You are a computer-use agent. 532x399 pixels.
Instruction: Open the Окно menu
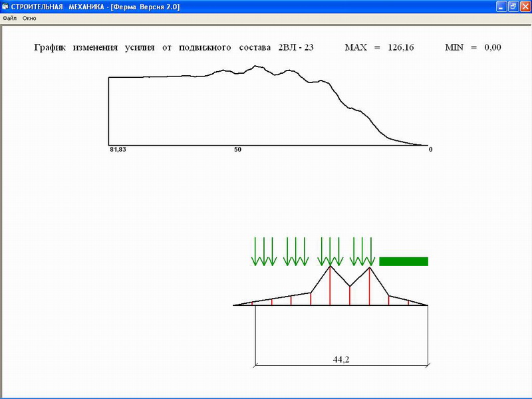[x=29, y=19]
